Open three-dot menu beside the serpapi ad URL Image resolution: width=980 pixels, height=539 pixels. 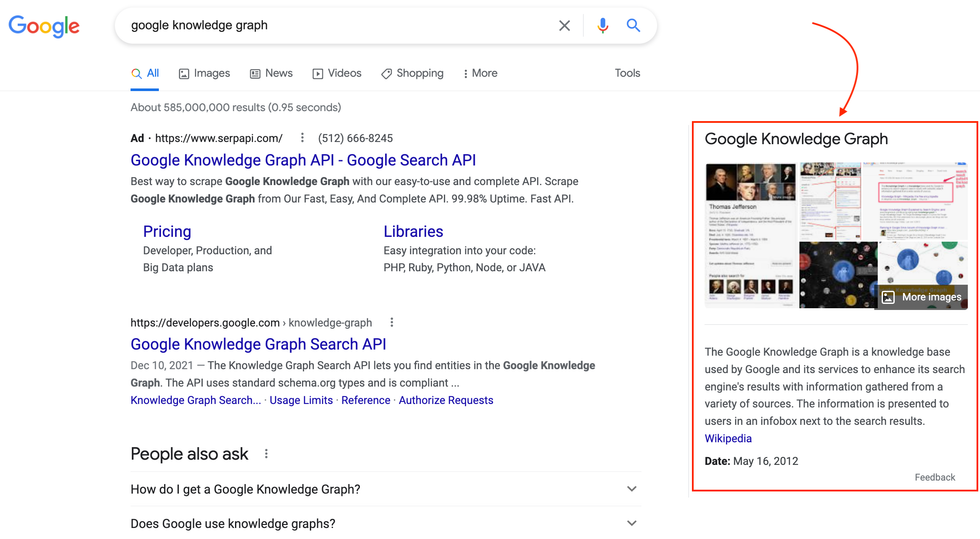click(302, 138)
